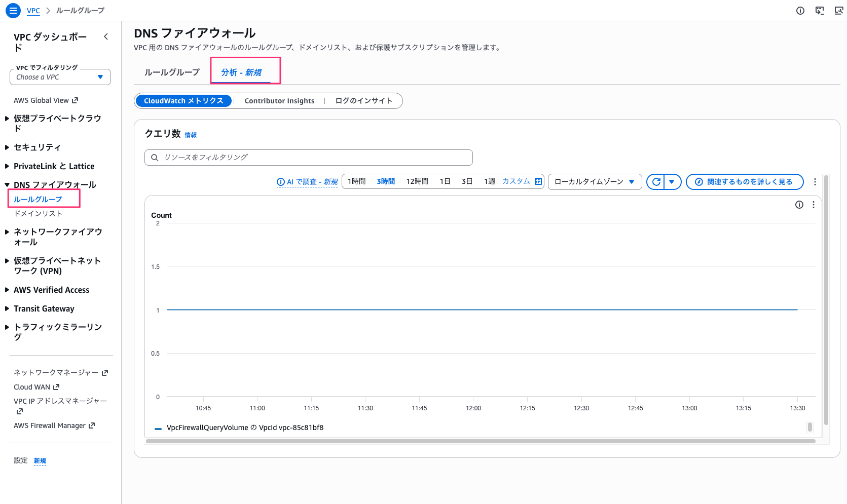This screenshot has width=847, height=504.
Task: Expand 仮想プライベートネットワーク (VPN) section
Action: (7, 261)
